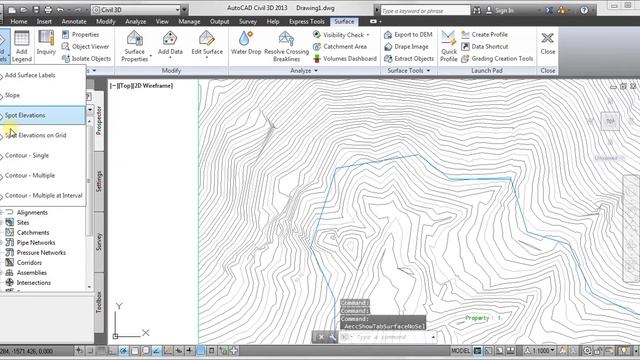This screenshot has width=640, height=360.
Task: Open the Visibility Check dropdown arrow
Action: (x=368, y=35)
